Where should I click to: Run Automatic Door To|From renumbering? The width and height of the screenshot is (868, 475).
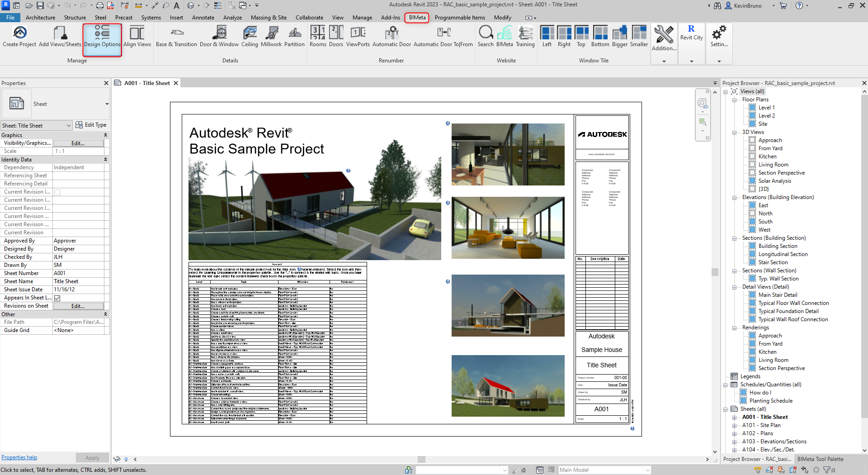[x=443, y=36]
